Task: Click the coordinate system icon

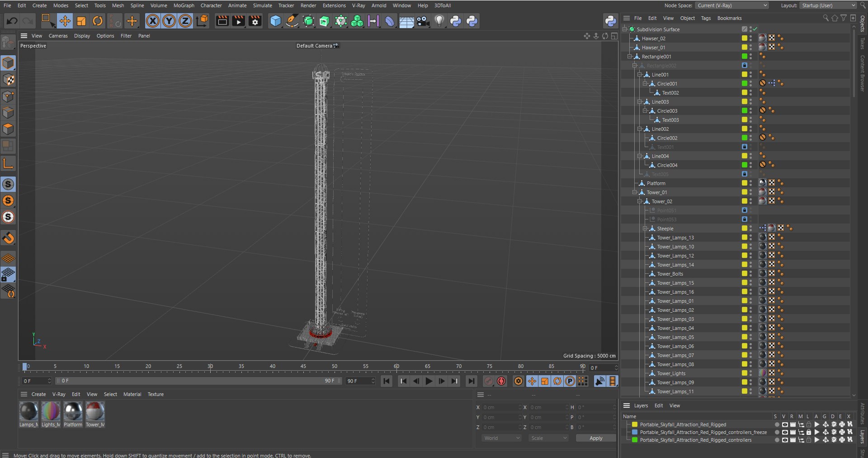Action: pos(202,21)
